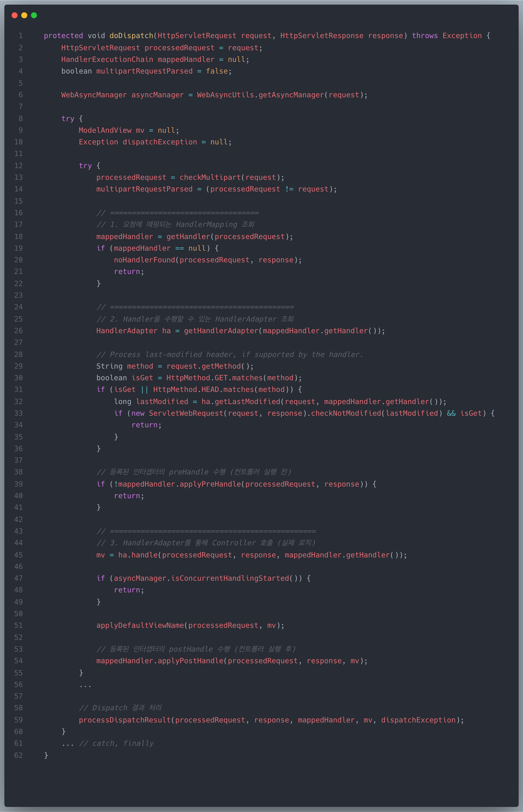The width and height of the screenshot is (523, 812).
Task: Click noHandlerFound call on line 20
Action: [x=144, y=260]
